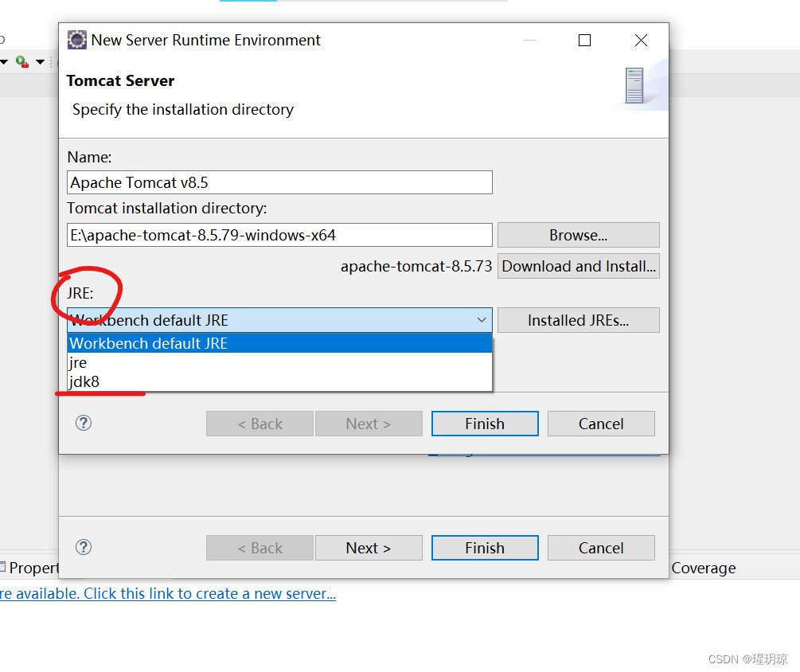The image size is (800, 672).
Task: Close the New Server Runtime Environment dialog
Action: tap(642, 41)
